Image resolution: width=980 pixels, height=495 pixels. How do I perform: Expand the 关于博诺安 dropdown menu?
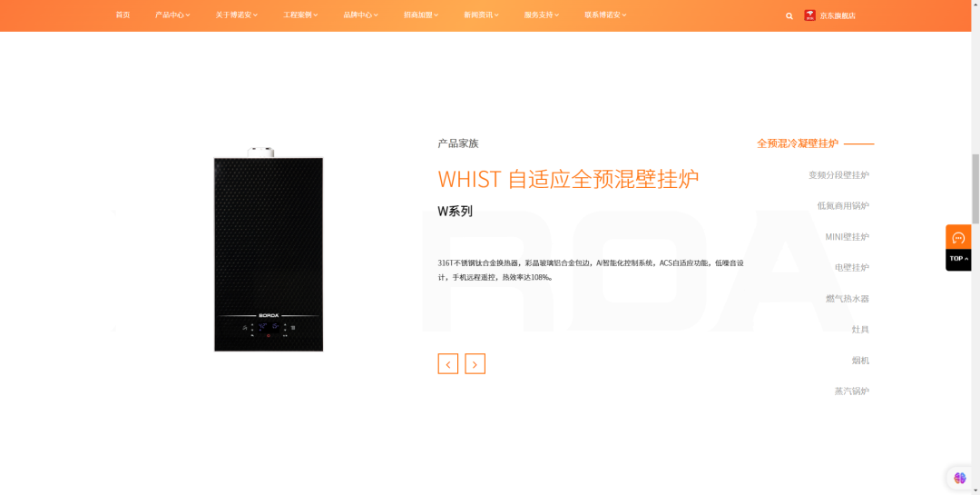coord(236,15)
